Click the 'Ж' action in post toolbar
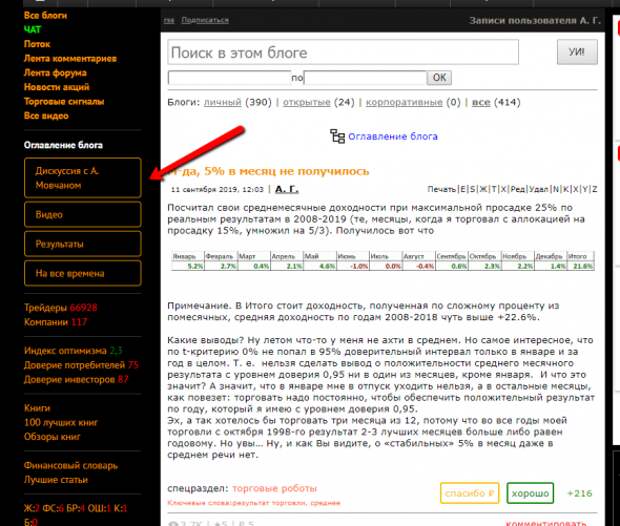Screen dimensions: 620x526 [x=483, y=189]
